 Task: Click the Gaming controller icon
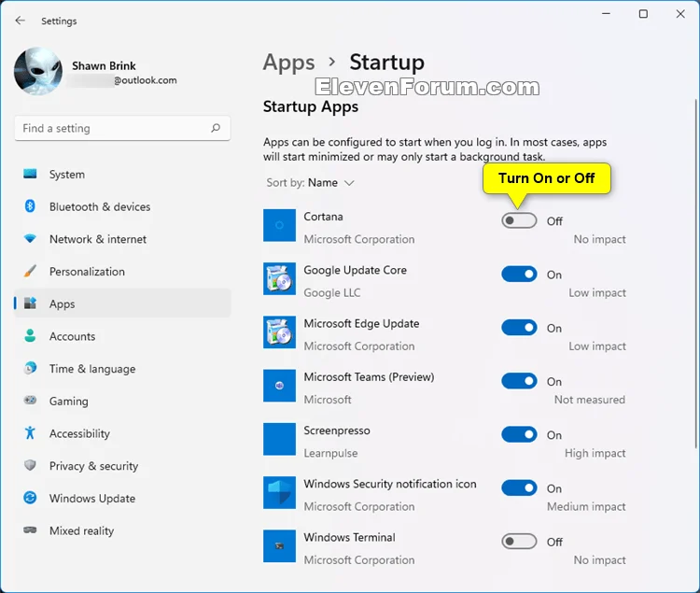pos(30,400)
